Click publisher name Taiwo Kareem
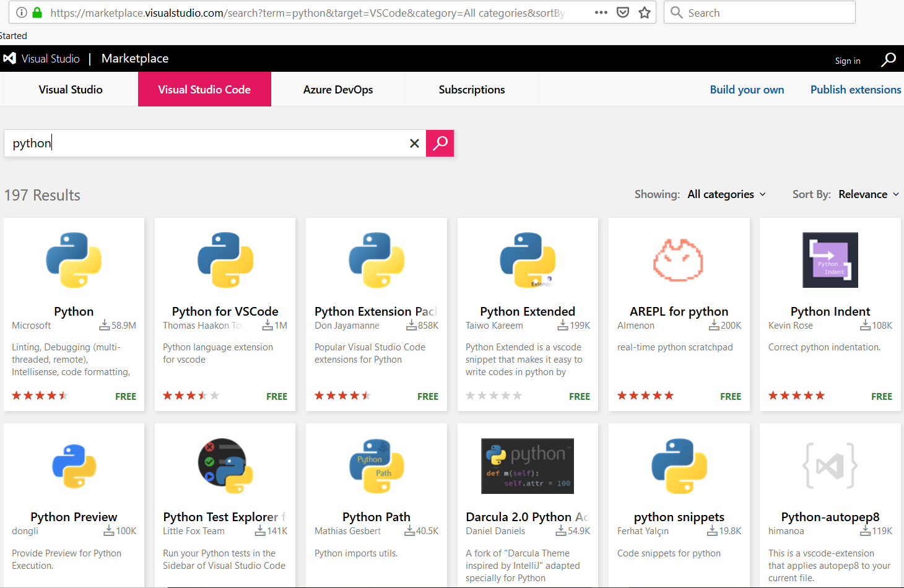Image resolution: width=904 pixels, height=588 pixels. 494,326
